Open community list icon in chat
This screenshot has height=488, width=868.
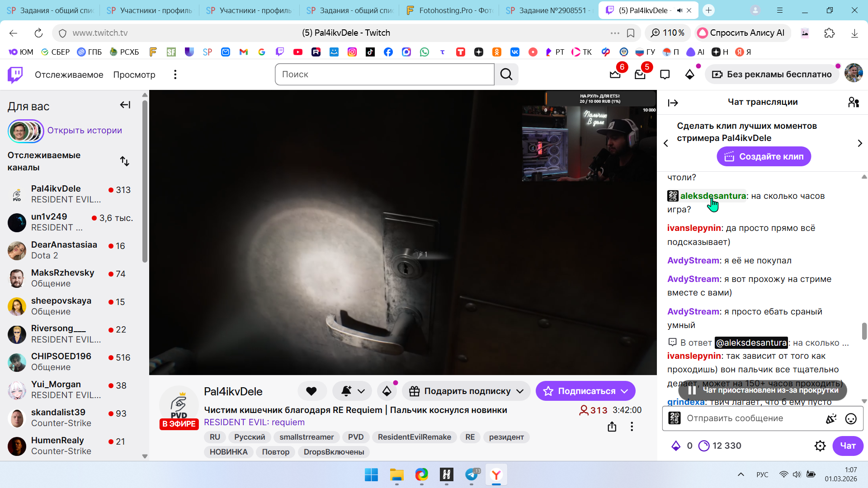tap(853, 103)
